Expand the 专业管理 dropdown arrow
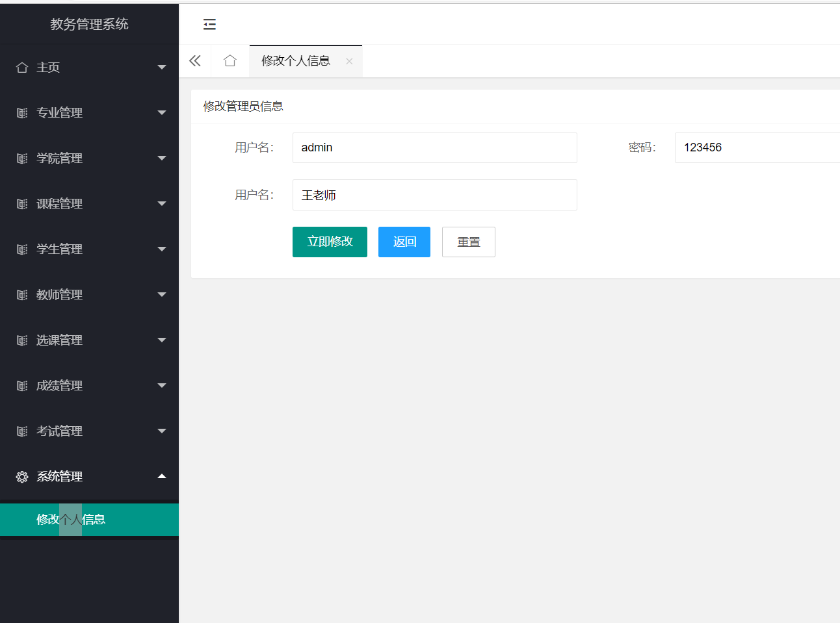 (x=162, y=113)
